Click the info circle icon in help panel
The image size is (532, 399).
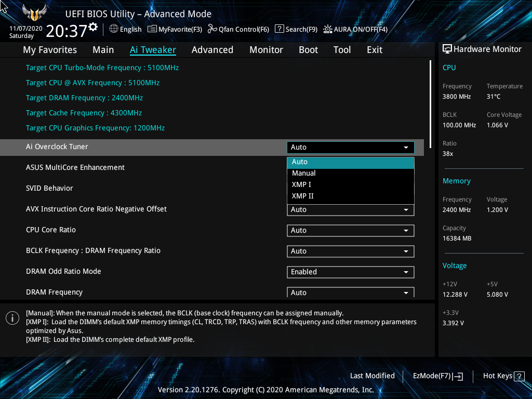click(x=12, y=318)
